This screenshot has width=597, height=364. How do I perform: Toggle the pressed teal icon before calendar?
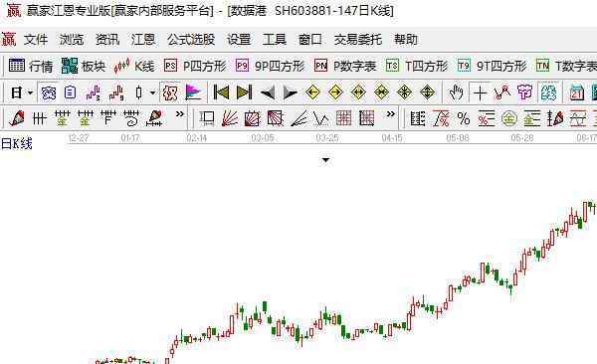point(548,92)
